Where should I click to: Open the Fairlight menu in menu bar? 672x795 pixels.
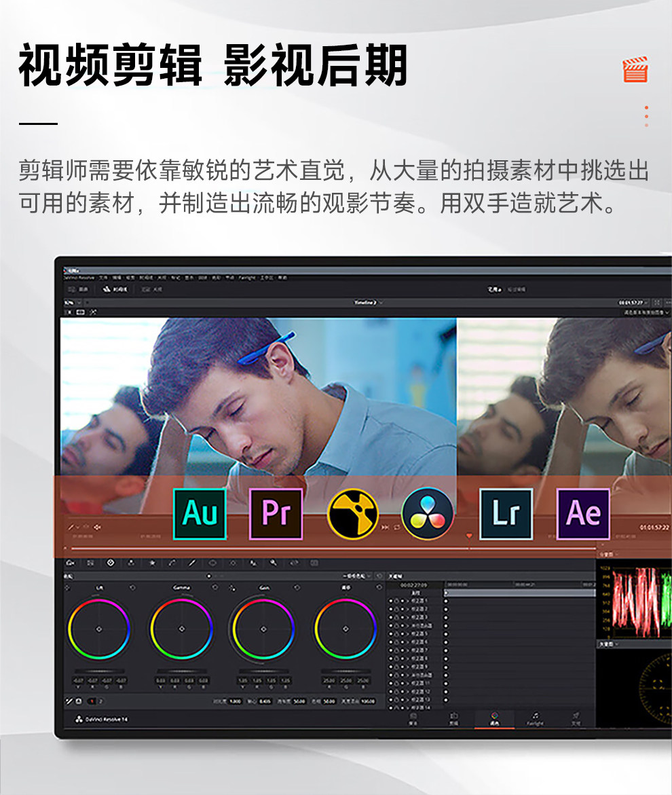pos(247,278)
